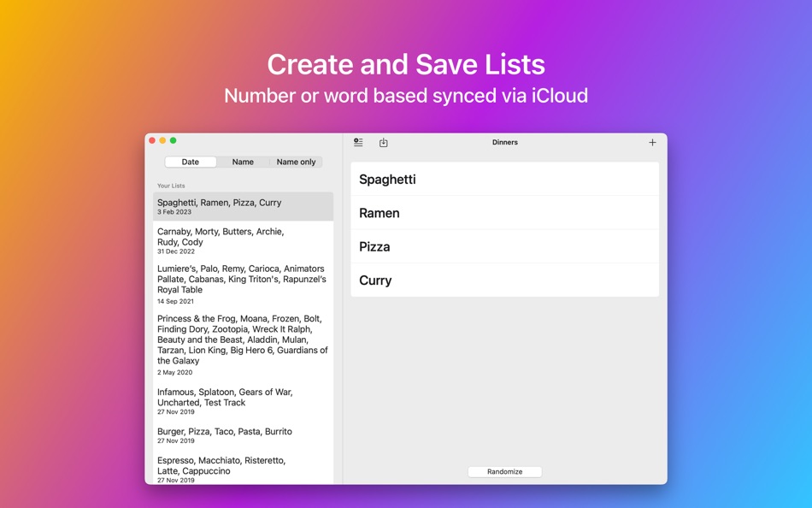Open the Espresso, Macchiato, Risteretto list
This screenshot has height=508, width=812.
[244, 469]
